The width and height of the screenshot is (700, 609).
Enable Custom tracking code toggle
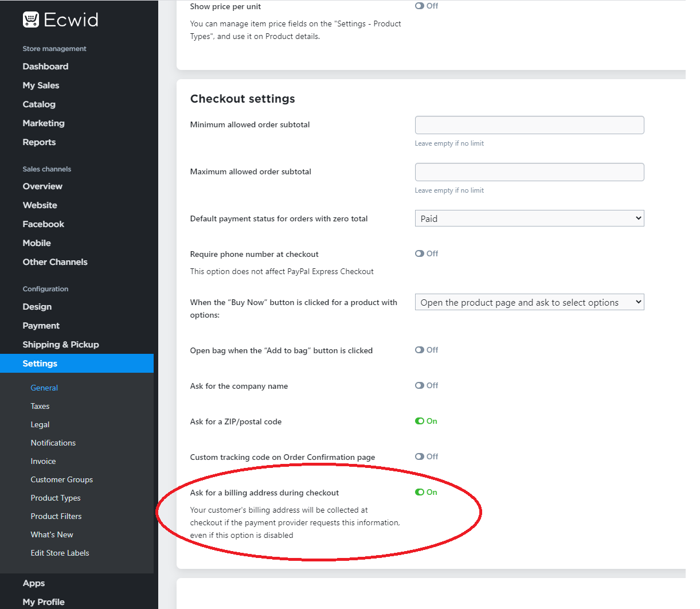click(x=420, y=456)
